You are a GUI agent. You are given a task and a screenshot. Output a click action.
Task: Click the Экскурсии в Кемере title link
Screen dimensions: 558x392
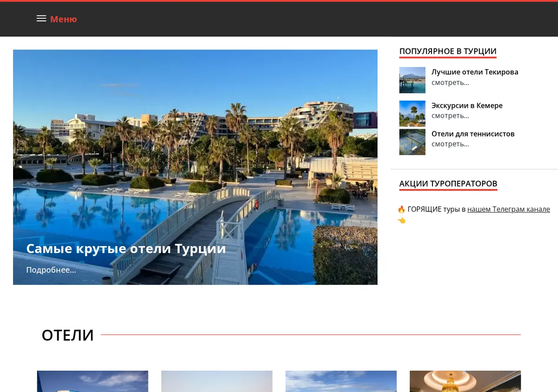click(467, 105)
